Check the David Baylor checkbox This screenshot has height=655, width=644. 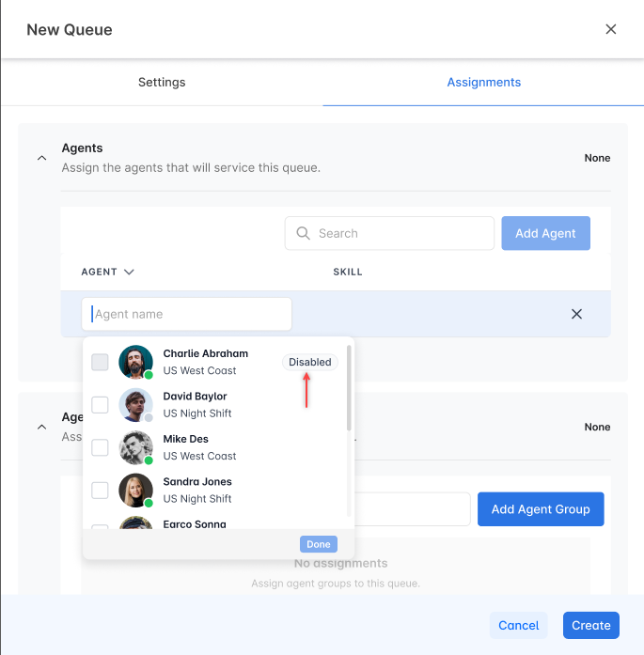pyautogui.click(x=100, y=405)
